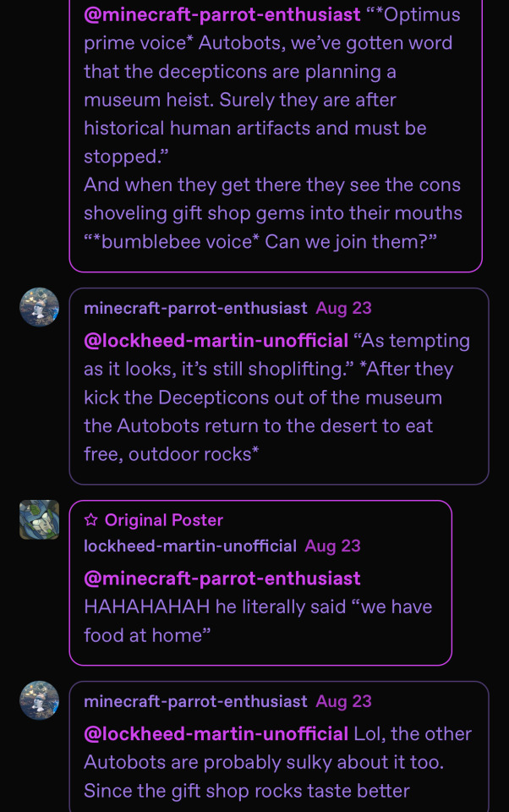Select the 'gift shop rocks taste better' text
The height and width of the screenshot is (812, 509).
click(x=247, y=791)
